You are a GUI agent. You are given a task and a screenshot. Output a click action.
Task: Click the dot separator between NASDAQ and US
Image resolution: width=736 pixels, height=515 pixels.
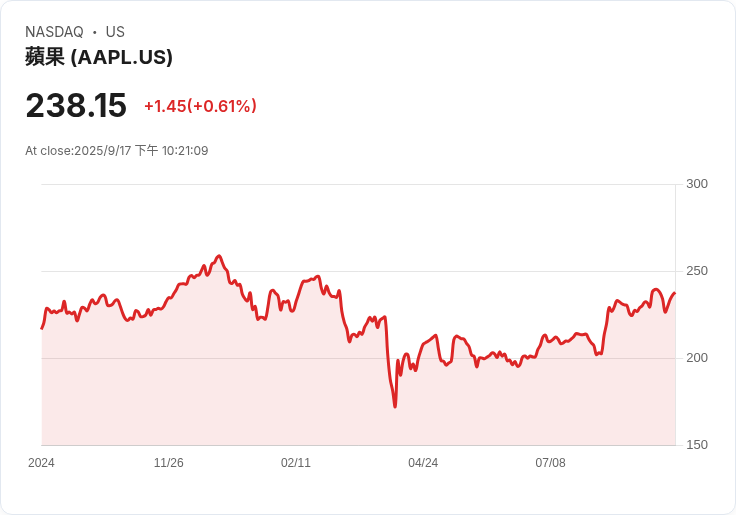(95, 32)
